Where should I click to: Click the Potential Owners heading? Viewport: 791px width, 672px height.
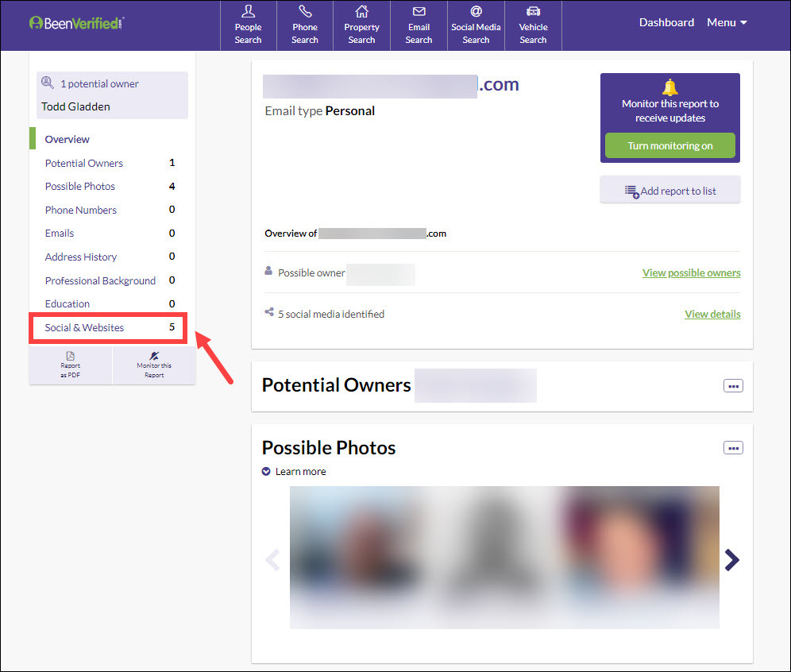click(337, 385)
